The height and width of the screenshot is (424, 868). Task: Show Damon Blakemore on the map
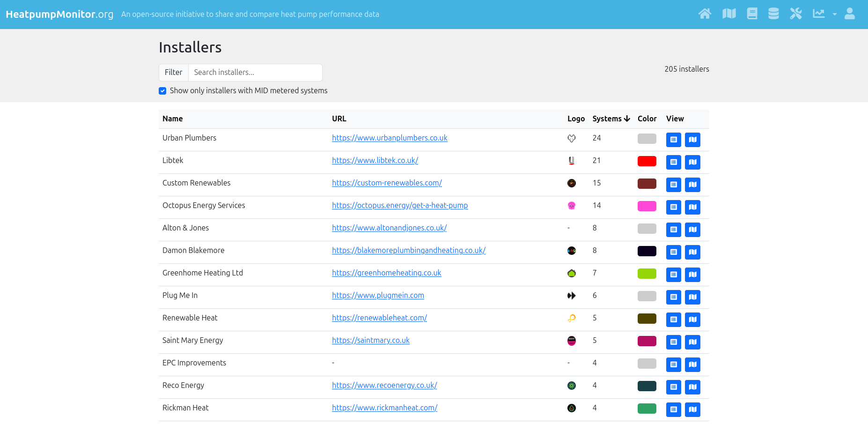[x=692, y=252]
